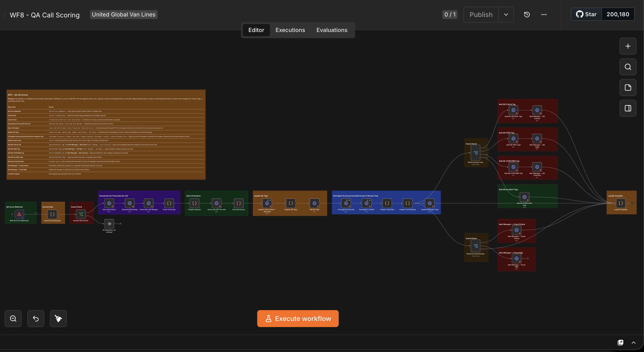The width and height of the screenshot is (644, 352).
Task: Select the Add QA-COACHING Tag node
Action: pyautogui.click(x=513, y=167)
